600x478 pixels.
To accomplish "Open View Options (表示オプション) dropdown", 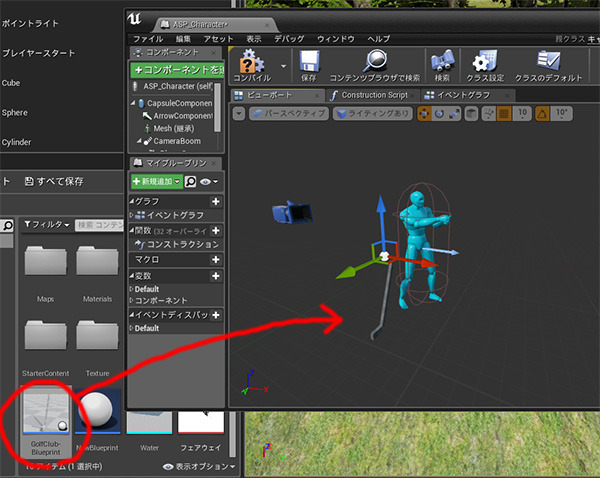I will click(x=199, y=467).
